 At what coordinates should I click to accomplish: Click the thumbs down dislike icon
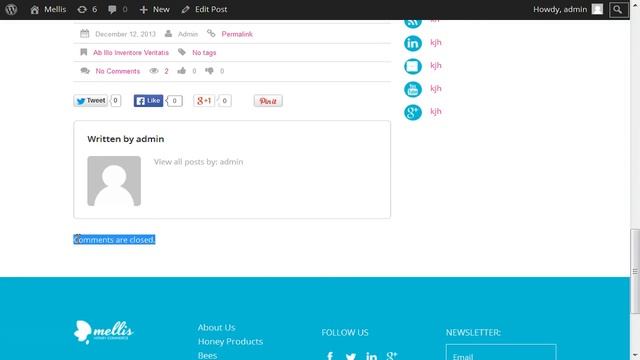point(209,71)
